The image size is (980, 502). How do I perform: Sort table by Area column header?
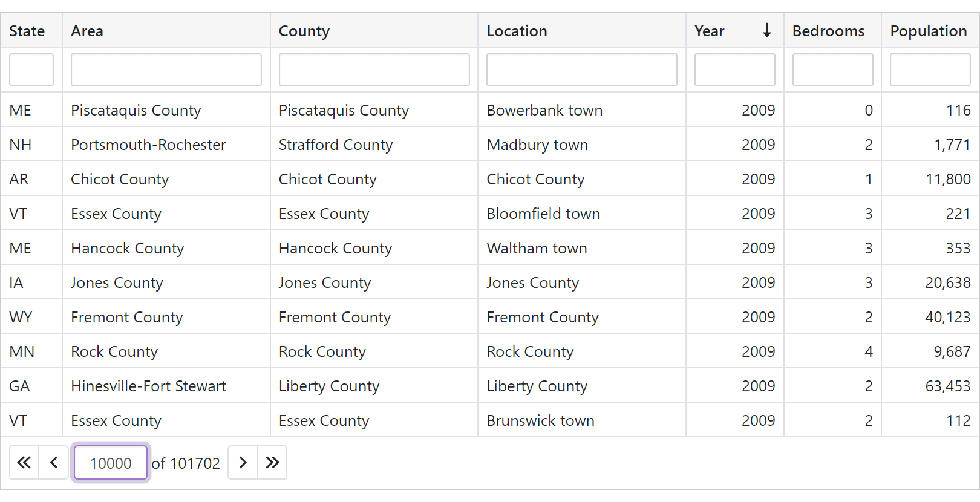pyautogui.click(x=87, y=31)
